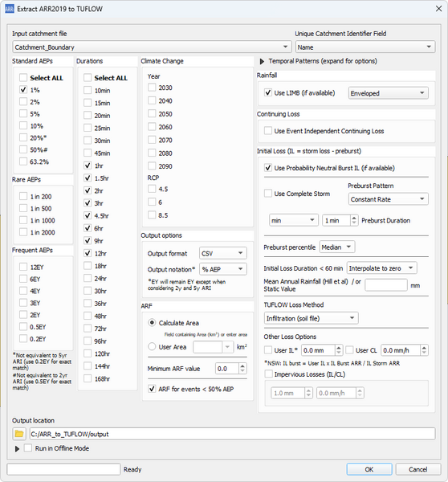The height and width of the screenshot is (482, 448).
Task: Enable the 2030 climate change year
Action: point(152,88)
